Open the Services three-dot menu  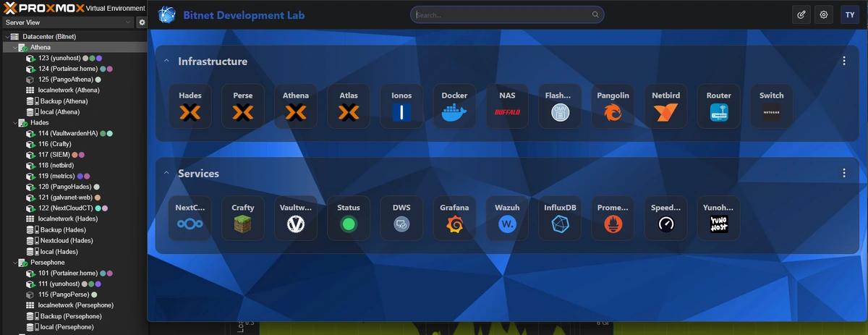click(843, 174)
